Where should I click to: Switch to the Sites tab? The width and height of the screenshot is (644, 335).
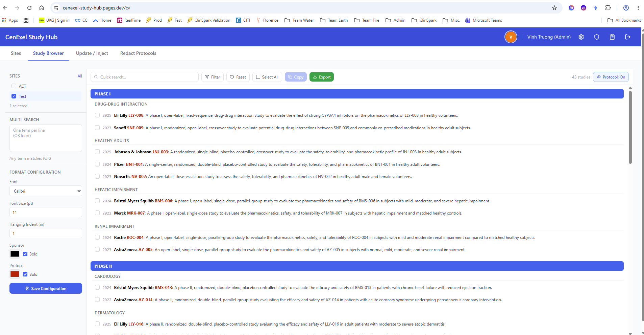tap(16, 53)
